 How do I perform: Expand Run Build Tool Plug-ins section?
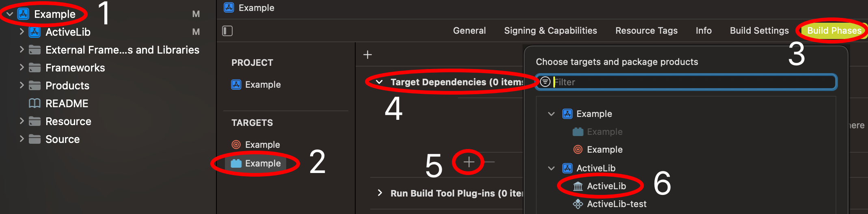click(x=380, y=193)
